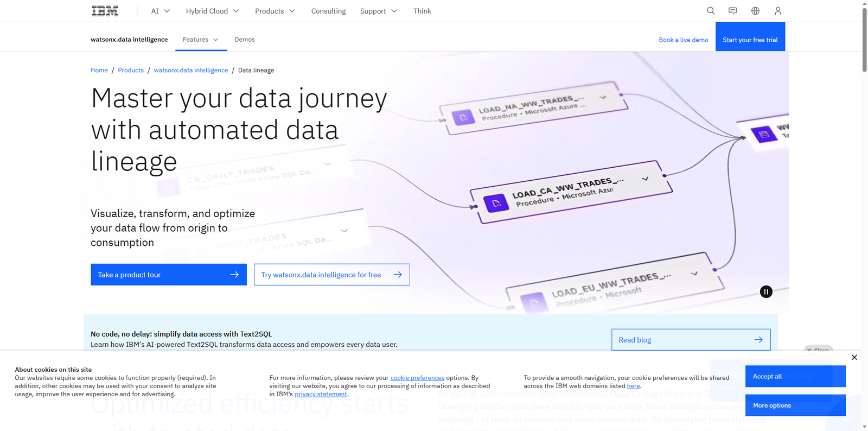Screen dimensions: 868x431
Task: Switch to the Demos tab
Action: [245, 40]
